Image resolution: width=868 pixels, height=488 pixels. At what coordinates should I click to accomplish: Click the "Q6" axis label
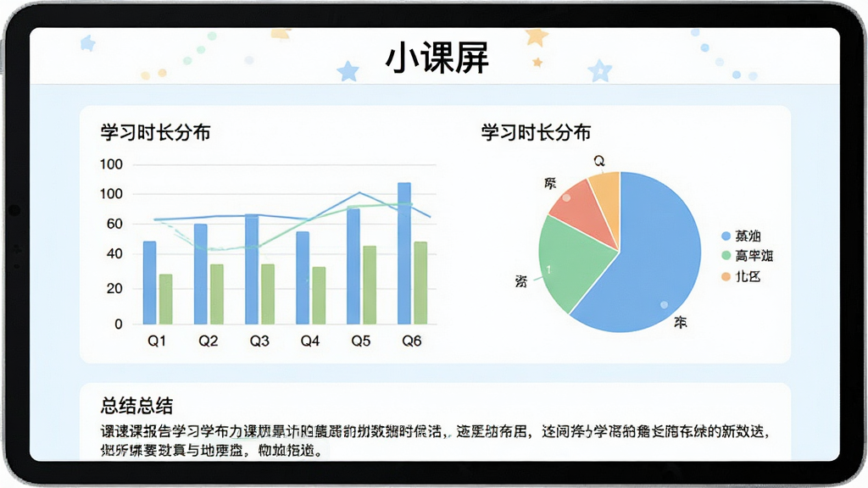pyautogui.click(x=412, y=341)
